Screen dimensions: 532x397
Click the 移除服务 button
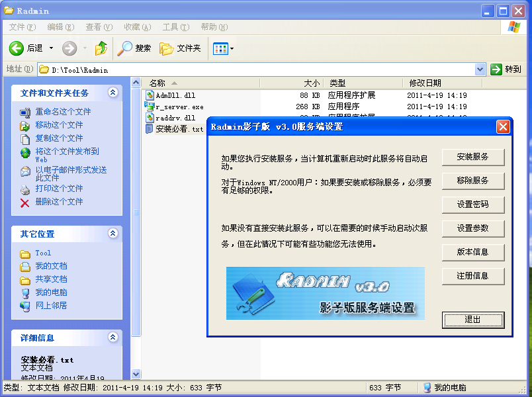click(x=473, y=181)
